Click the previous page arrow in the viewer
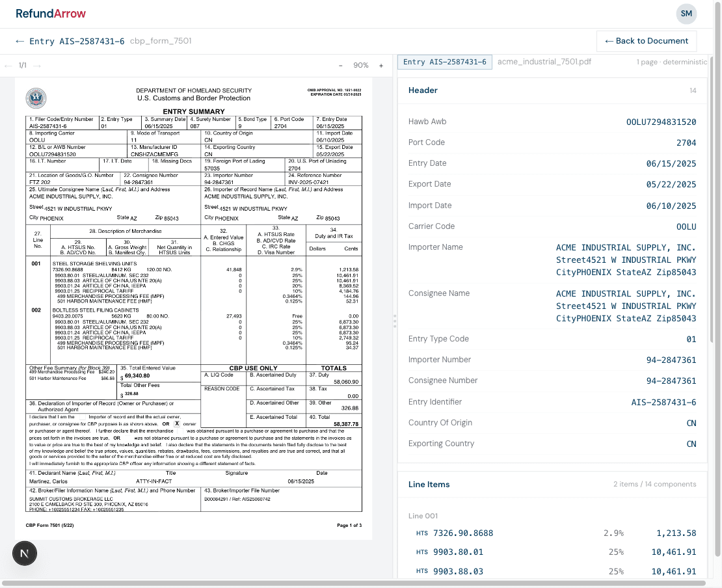The height and width of the screenshot is (588, 722). (x=8, y=65)
